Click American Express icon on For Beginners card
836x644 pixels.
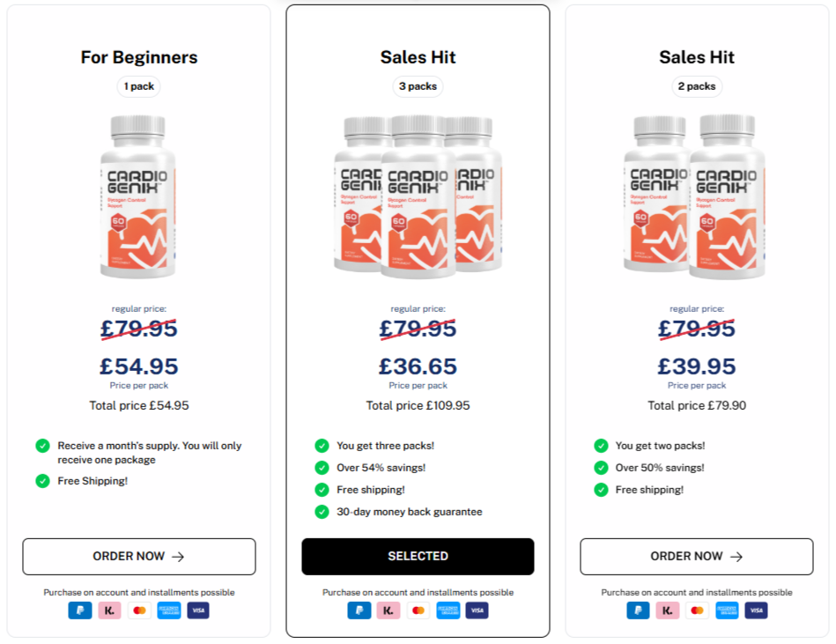click(x=168, y=610)
